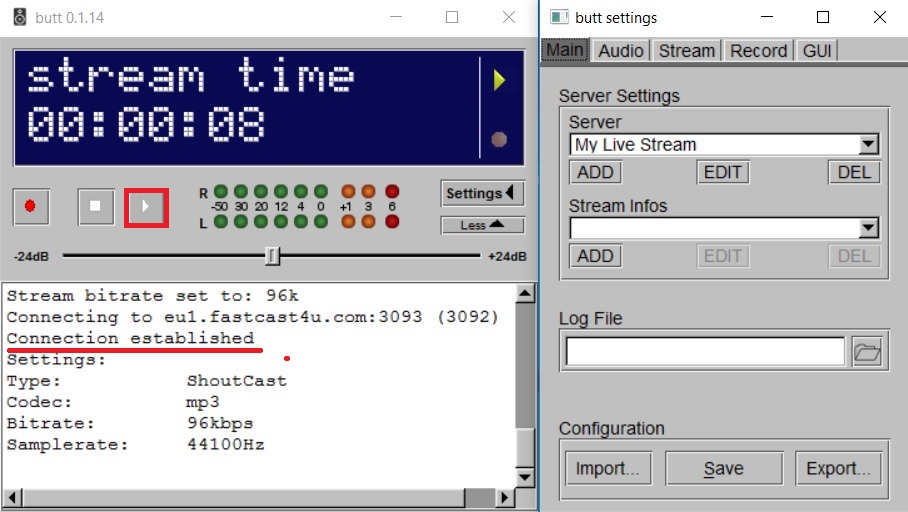908x512 pixels.
Task: Open the Stream Infos dropdown arrow
Action: pos(868,228)
